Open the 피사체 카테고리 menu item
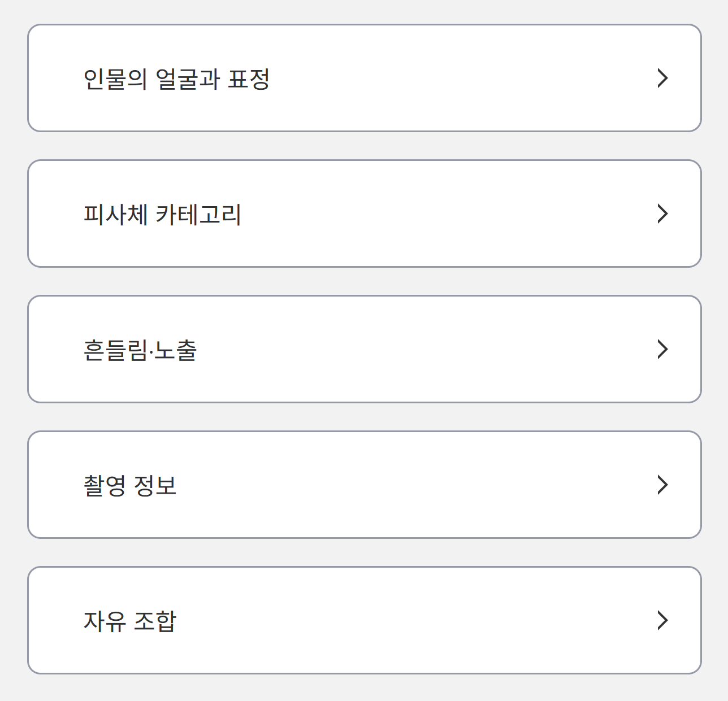Image resolution: width=728 pixels, height=701 pixels. (x=364, y=214)
